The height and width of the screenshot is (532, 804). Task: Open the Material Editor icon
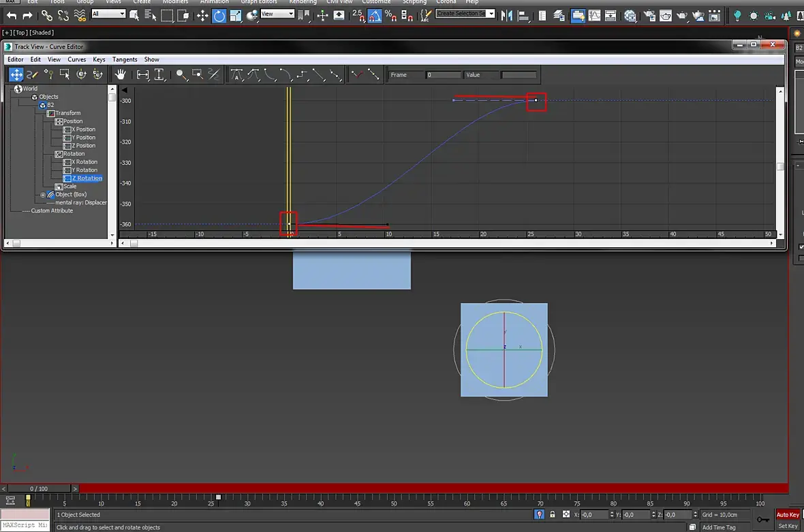tap(630, 16)
